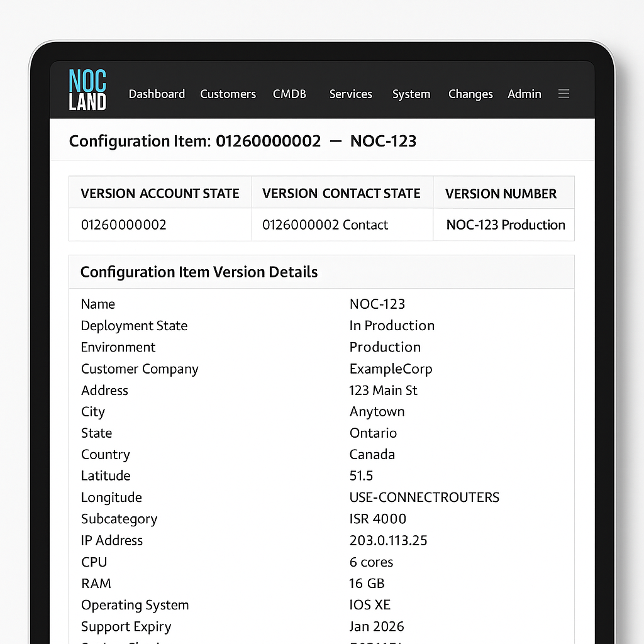
Task: Select the 6 cores value
Action: (371, 562)
